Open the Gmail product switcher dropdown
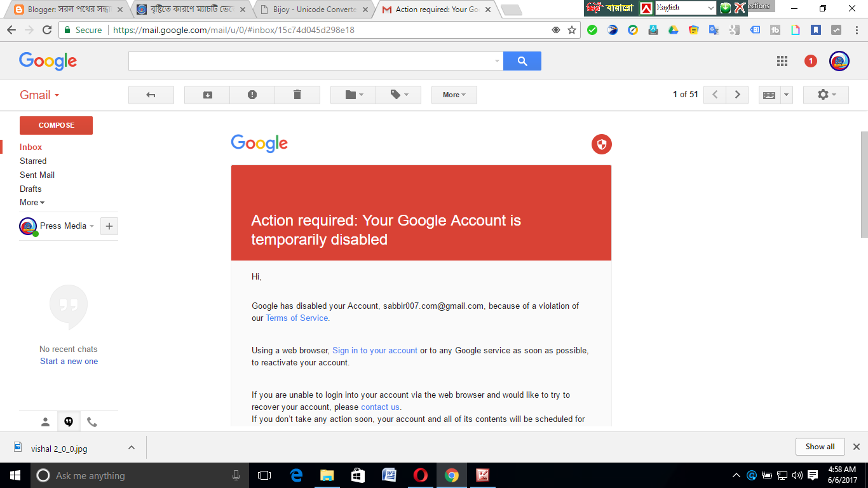The width and height of the screenshot is (868, 488). click(x=39, y=95)
